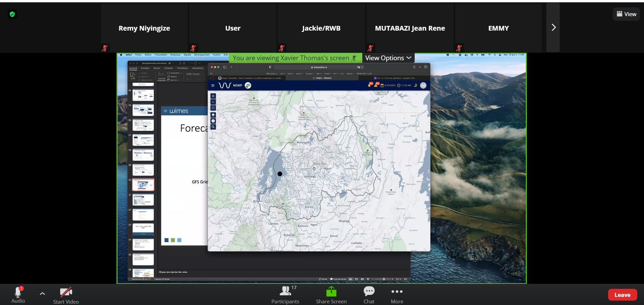Switch to the DeepL Traduction Safari tab
644x305 pixels.
coord(249,78)
